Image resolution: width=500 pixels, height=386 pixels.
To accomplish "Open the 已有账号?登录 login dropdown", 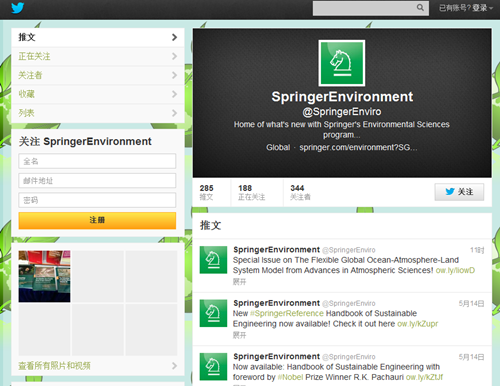I will tap(466, 8).
